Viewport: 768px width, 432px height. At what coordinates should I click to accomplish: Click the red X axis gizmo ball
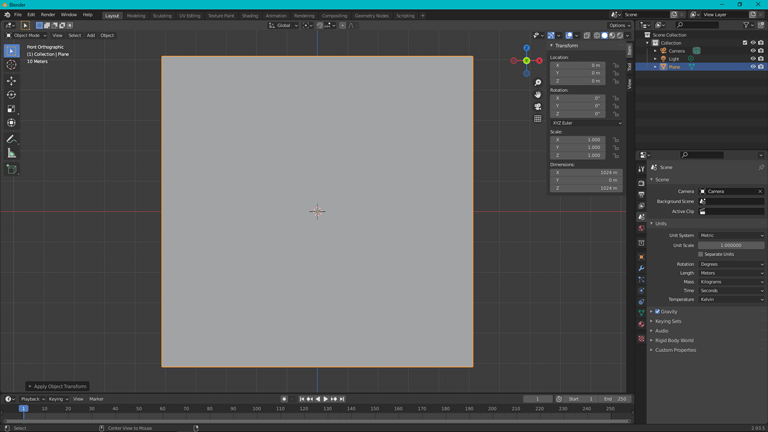click(539, 61)
